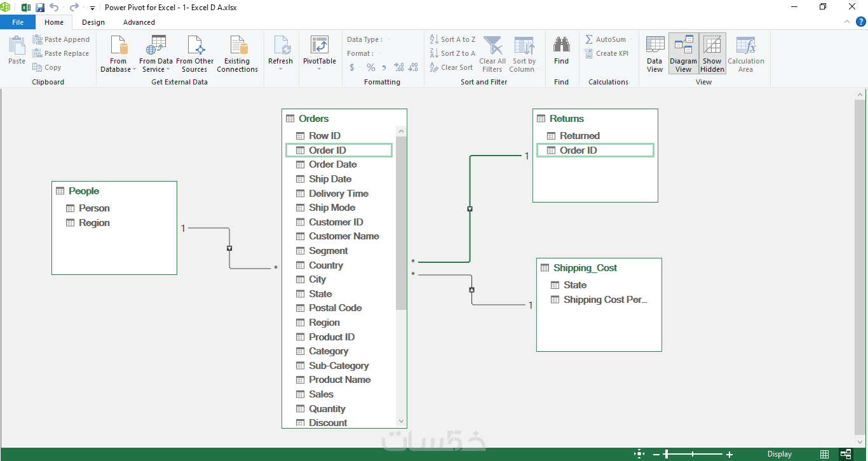Apply thousands separator comma format
This screenshot has width=868, height=461.
384,67
